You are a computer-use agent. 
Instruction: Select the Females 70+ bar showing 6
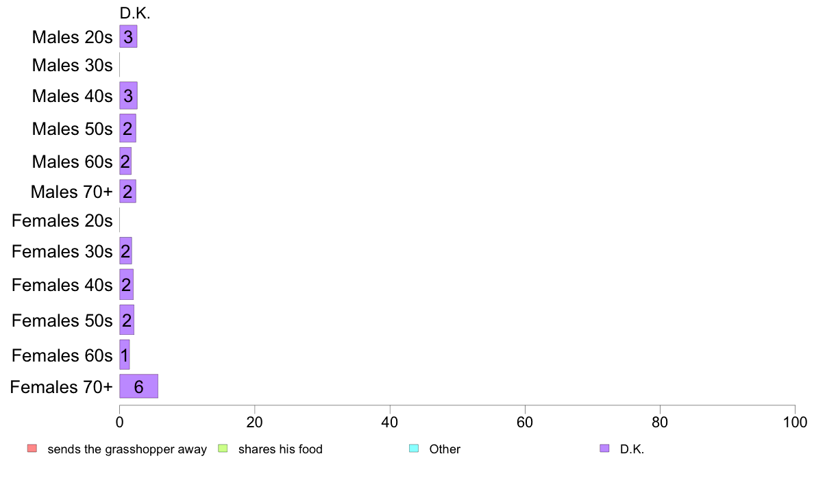[x=138, y=386]
